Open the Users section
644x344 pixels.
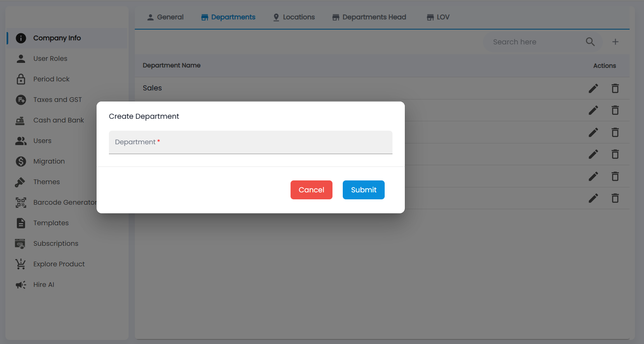(52, 141)
